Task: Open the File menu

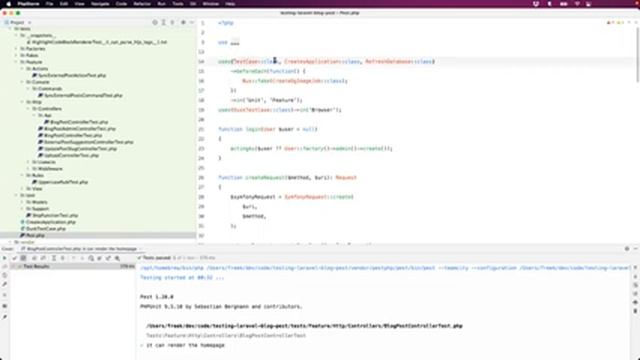Action: click(49, 4)
